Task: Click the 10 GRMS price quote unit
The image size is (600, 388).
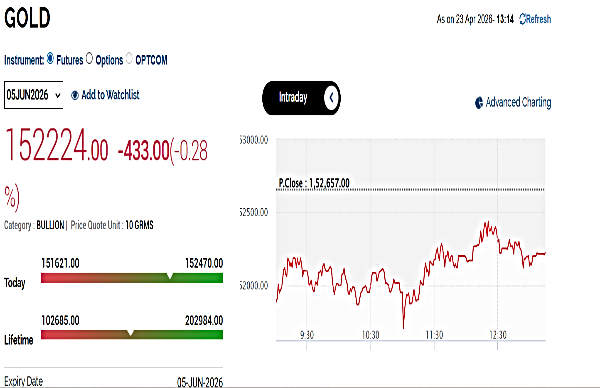Action: tap(139, 225)
